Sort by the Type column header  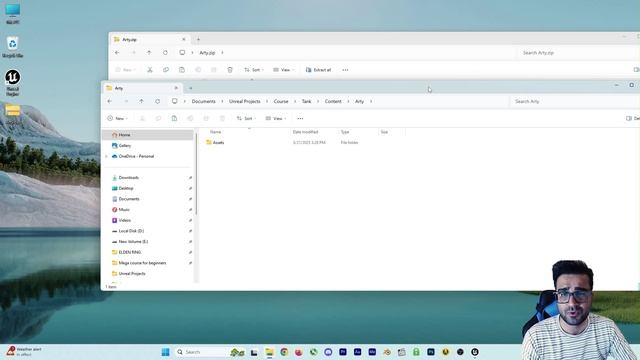click(345, 132)
